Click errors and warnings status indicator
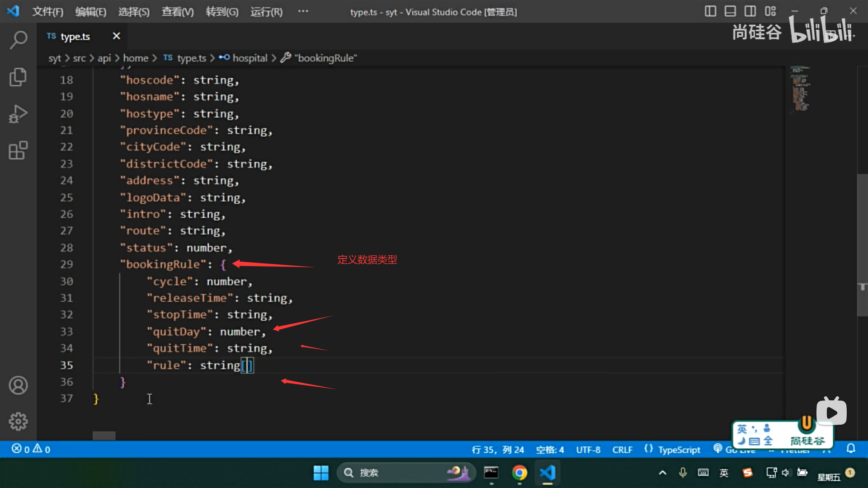The width and height of the screenshot is (868, 488). point(31,449)
